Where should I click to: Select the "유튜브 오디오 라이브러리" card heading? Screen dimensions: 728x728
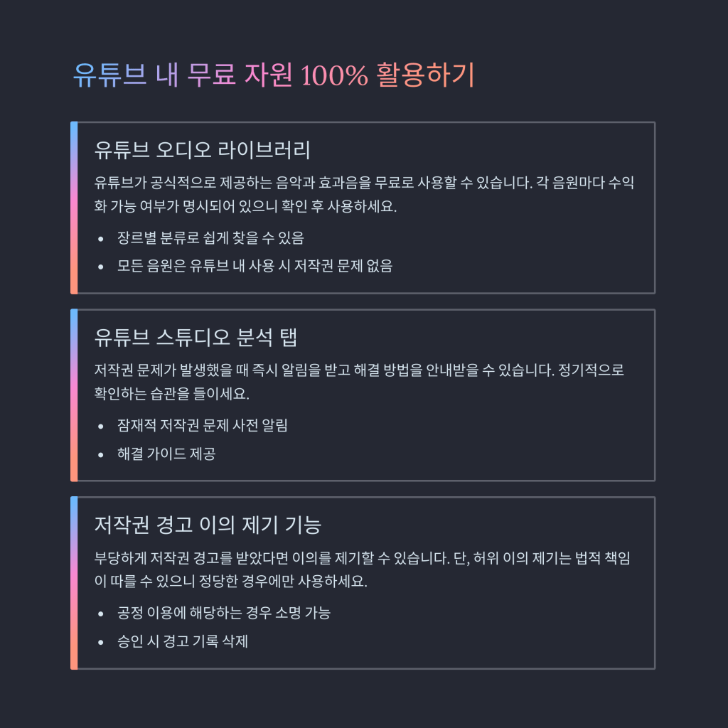click(202, 150)
